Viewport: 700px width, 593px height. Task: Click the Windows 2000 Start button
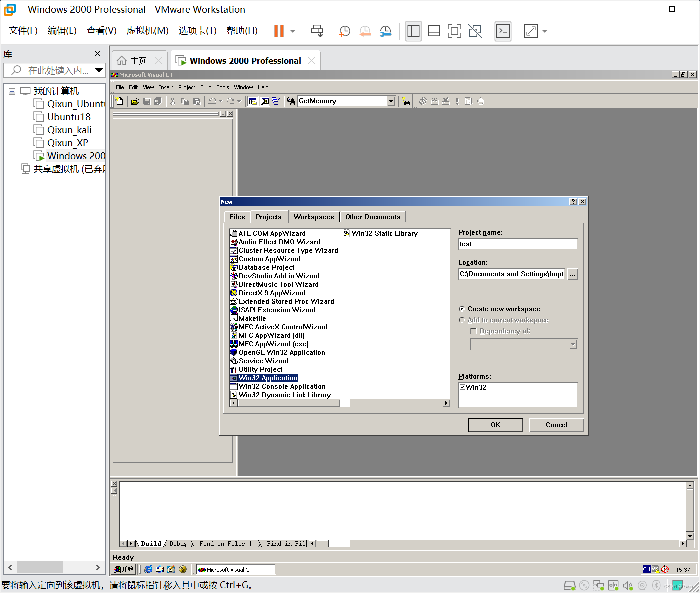coord(123,569)
